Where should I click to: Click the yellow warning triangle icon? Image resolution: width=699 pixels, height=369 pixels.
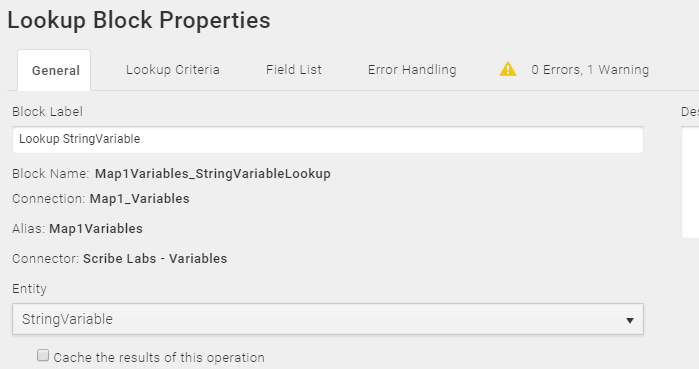508,70
